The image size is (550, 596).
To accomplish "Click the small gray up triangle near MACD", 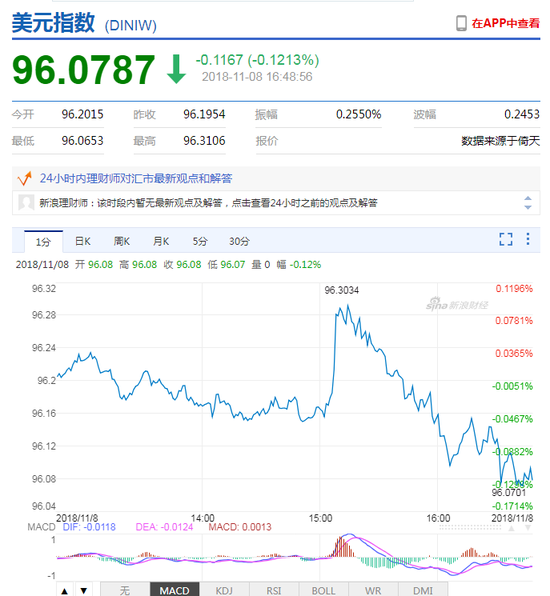I will tap(512, 528).
